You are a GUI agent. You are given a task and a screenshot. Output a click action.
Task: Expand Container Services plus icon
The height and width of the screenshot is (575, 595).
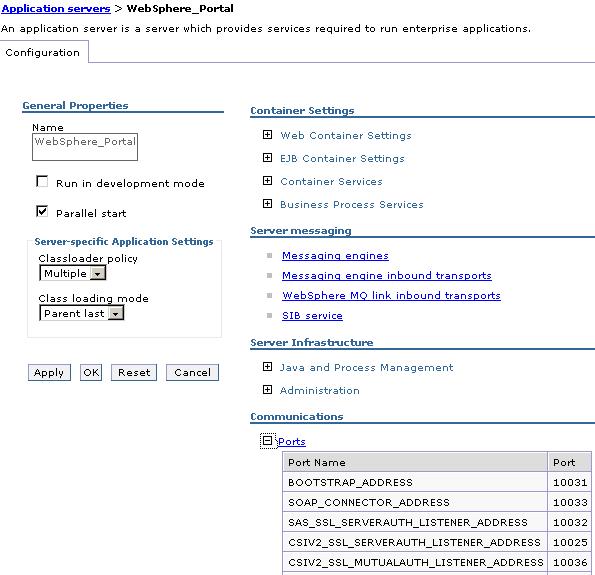[267, 181]
